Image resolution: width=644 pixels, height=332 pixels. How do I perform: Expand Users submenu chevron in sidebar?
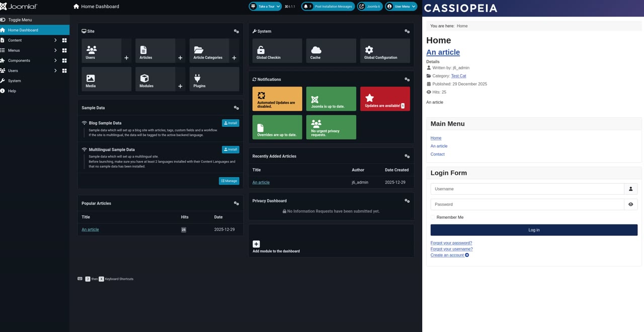(x=55, y=70)
